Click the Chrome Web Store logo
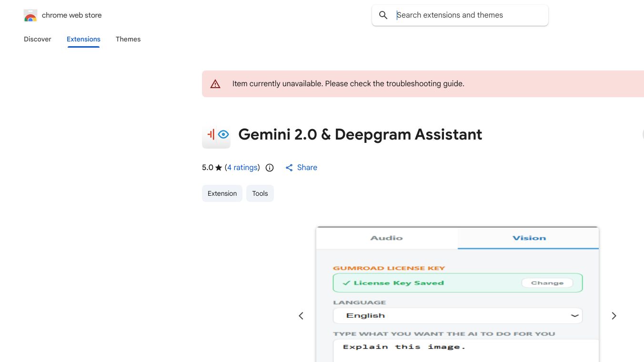 point(30,15)
